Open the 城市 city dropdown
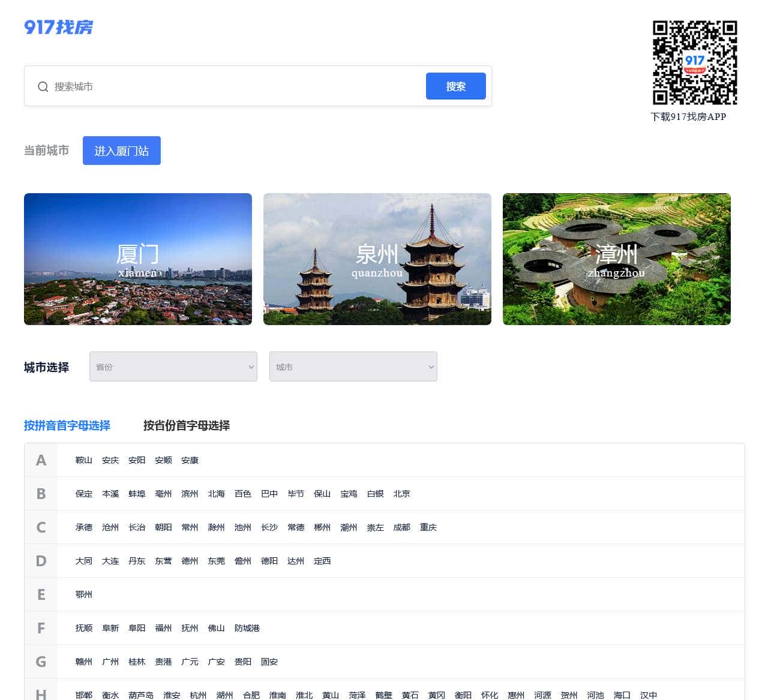Image resolution: width=768 pixels, height=700 pixels. coord(353,366)
